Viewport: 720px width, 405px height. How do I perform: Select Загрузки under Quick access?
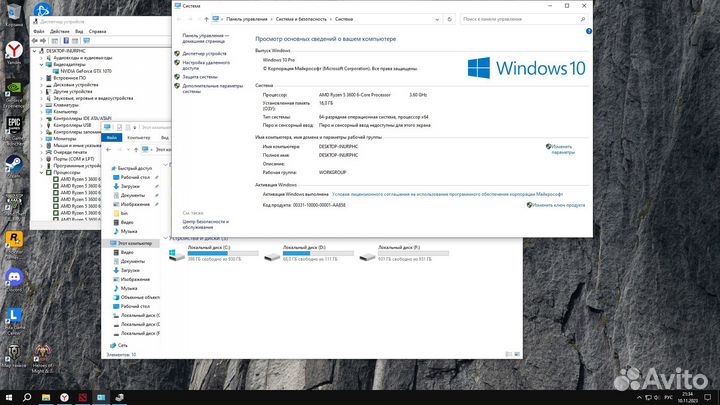pos(130,185)
